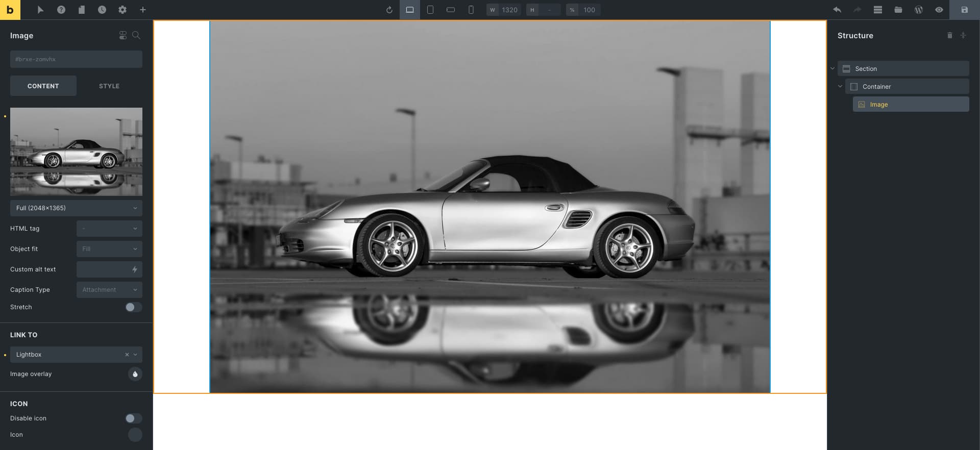Image resolution: width=980 pixels, height=450 pixels.
Task: Click the ICON section heading
Action: pos(19,404)
